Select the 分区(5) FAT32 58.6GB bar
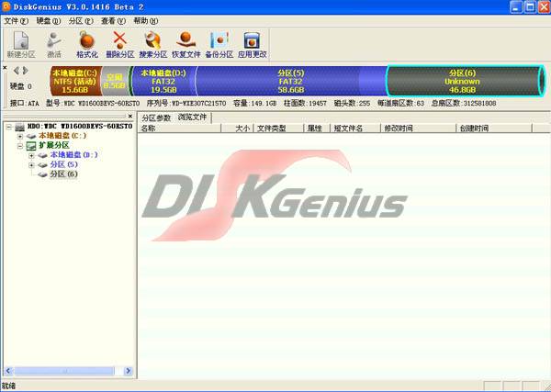Screen dimensions: 551x392 point(291,81)
